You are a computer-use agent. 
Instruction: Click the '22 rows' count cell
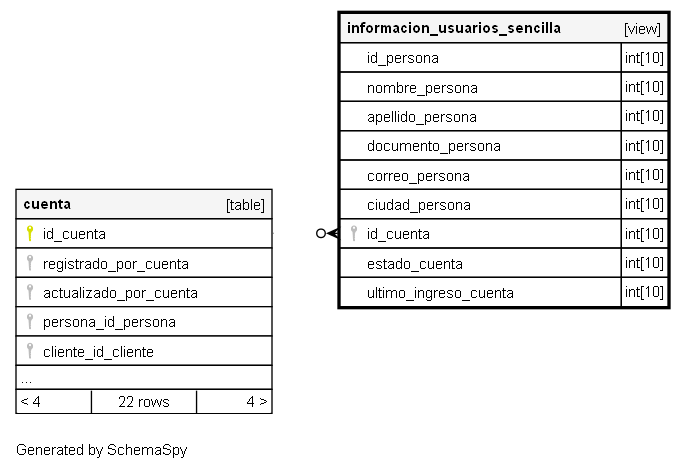(x=143, y=402)
